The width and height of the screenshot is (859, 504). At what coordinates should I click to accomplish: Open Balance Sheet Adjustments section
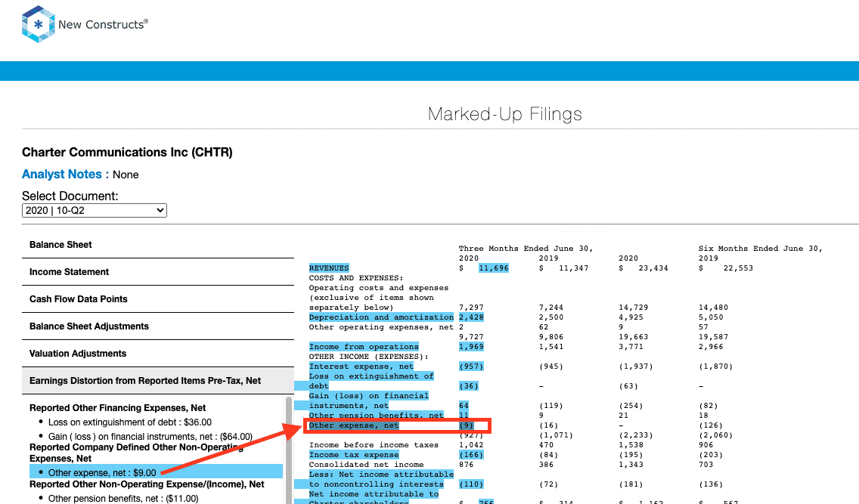tap(158, 326)
